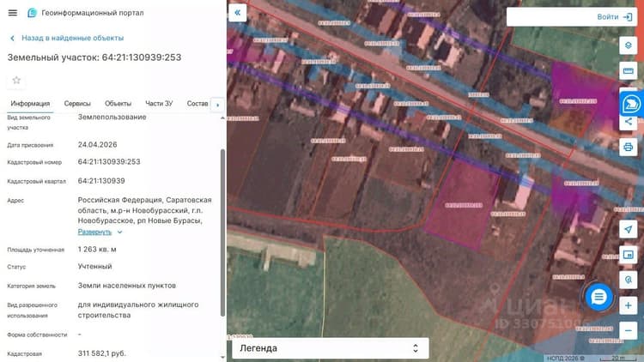644x362 pixels.
Task: Switch to the Объекты tab
Action: pos(118,104)
